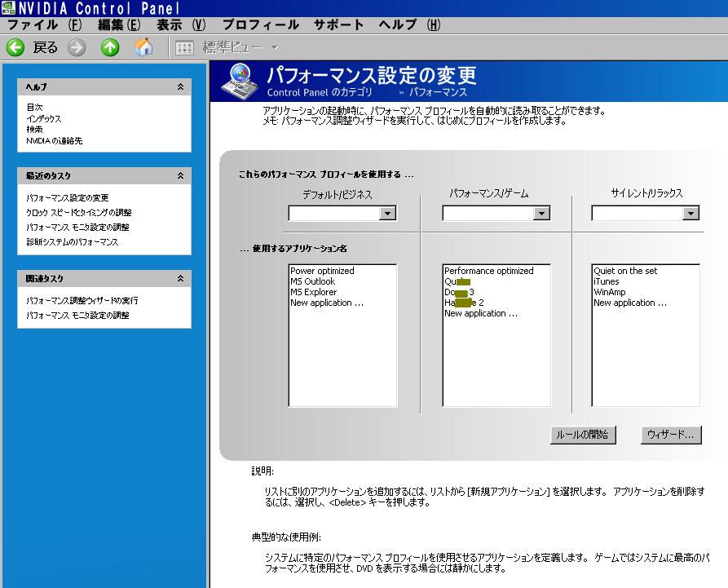
Task: Click the ウィザード... button
Action: point(671,435)
